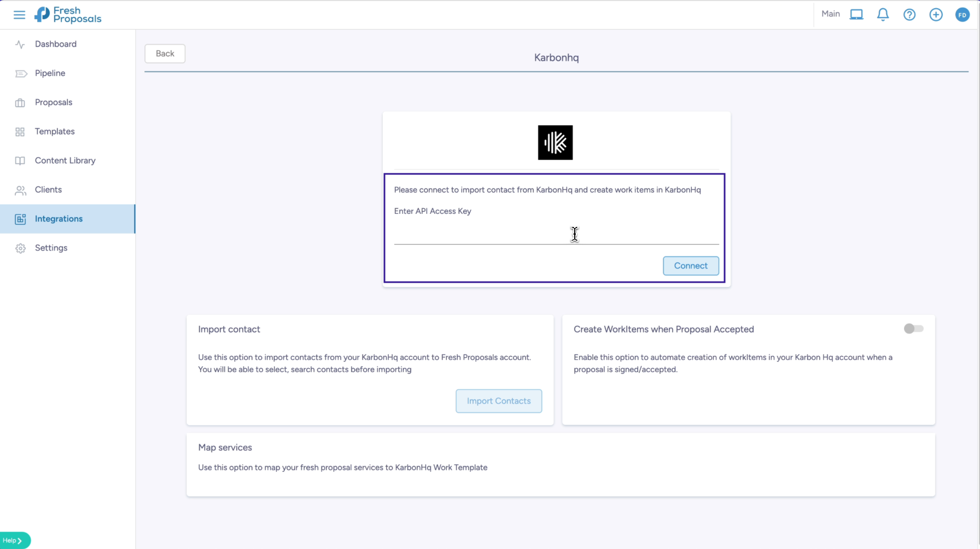Click the Import Contacts button
This screenshot has width=980, height=549.
499,401
